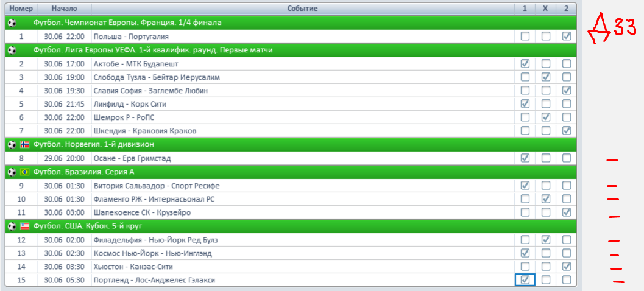The width and height of the screenshot is (644, 291).
Task: Click the 1 outcome column header
Action: pos(525,9)
